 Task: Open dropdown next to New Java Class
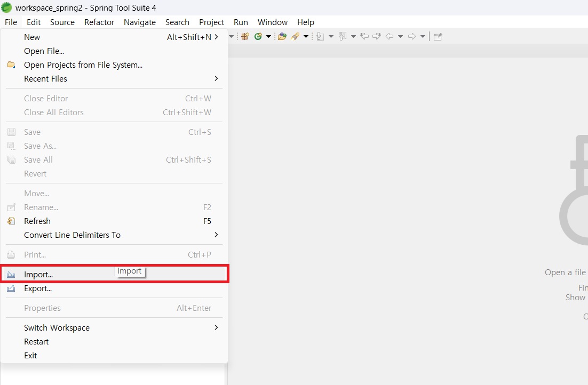click(x=268, y=36)
